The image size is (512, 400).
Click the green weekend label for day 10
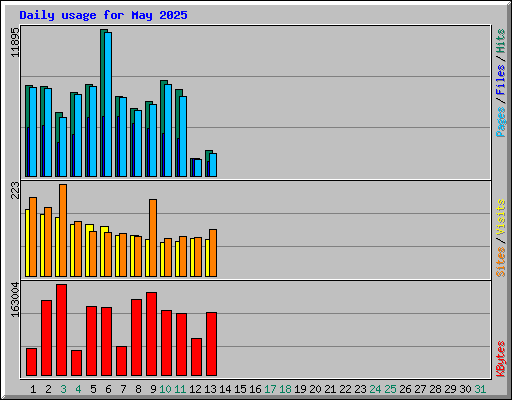pyautogui.click(x=165, y=389)
